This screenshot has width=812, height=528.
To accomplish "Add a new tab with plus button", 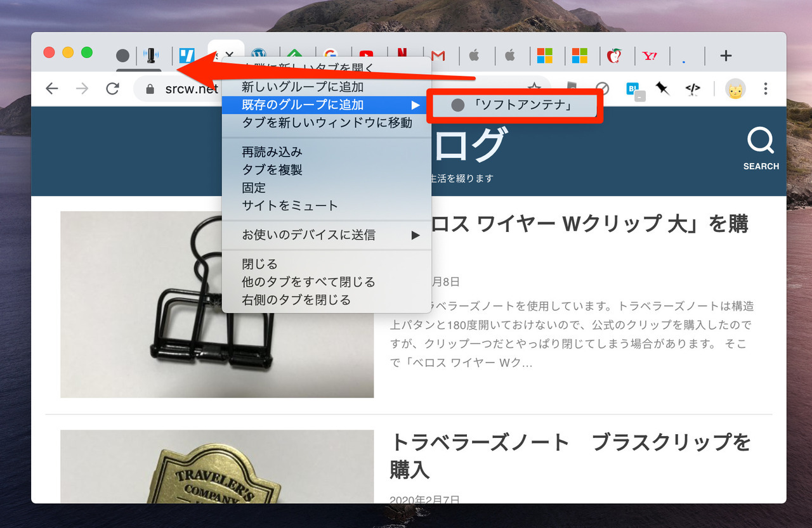I will pyautogui.click(x=726, y=56).
